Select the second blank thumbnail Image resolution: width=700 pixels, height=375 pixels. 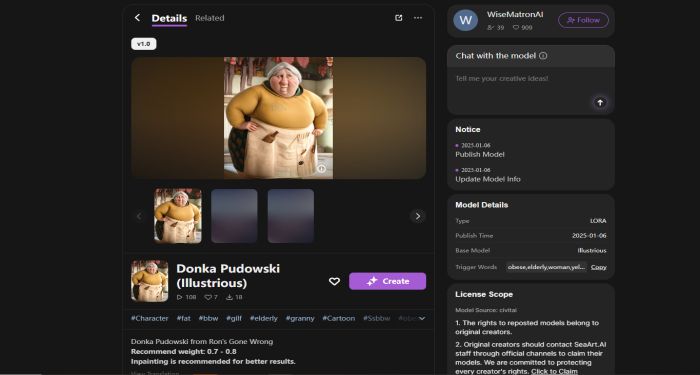coord(234,216)
